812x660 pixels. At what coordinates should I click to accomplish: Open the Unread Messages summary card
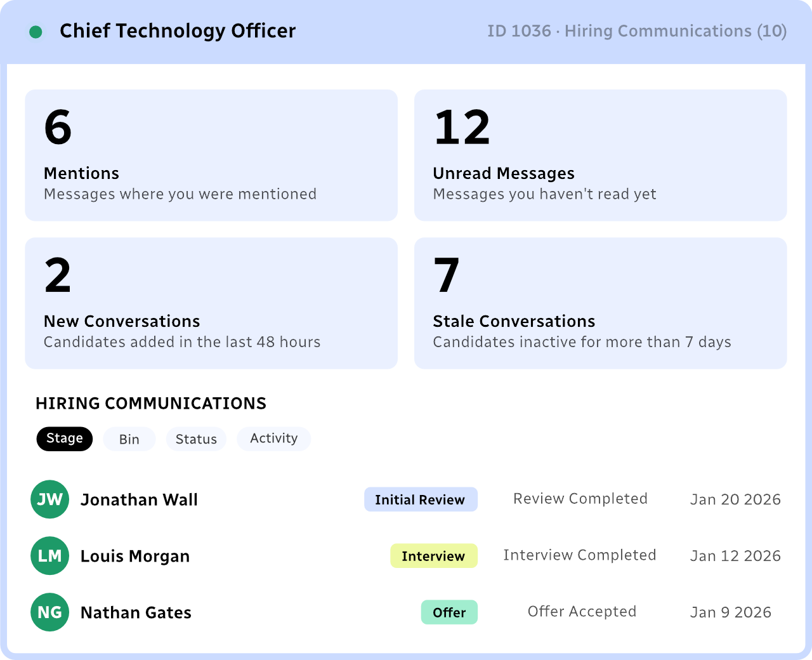point(601,155)
